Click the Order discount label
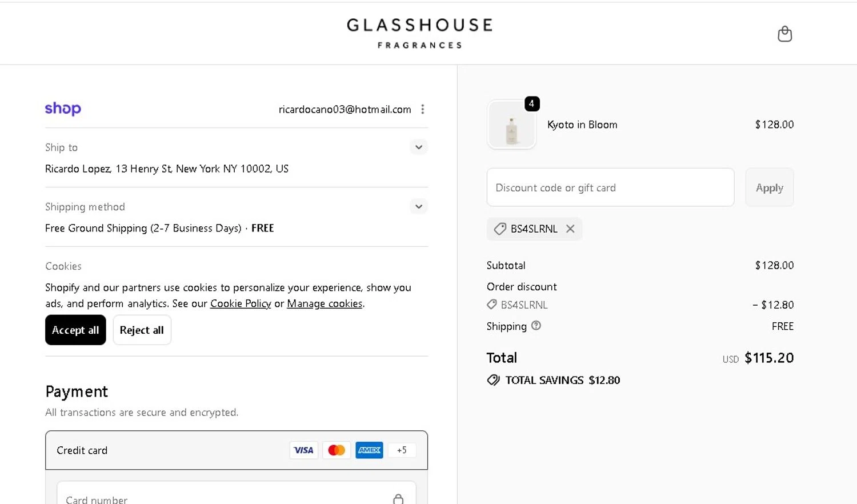This screenshot has width=857, height=504. click(522, 287)
